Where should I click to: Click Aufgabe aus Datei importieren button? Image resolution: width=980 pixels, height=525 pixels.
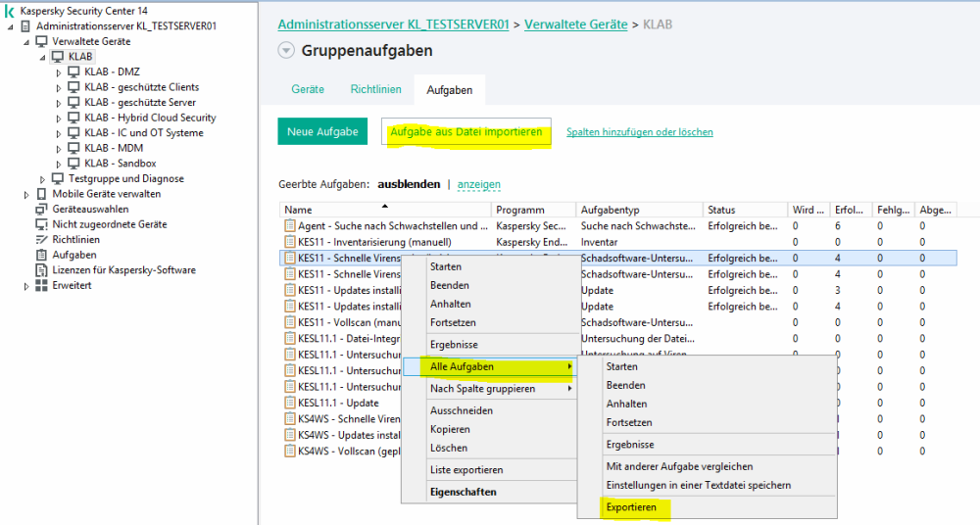(466, 131)
